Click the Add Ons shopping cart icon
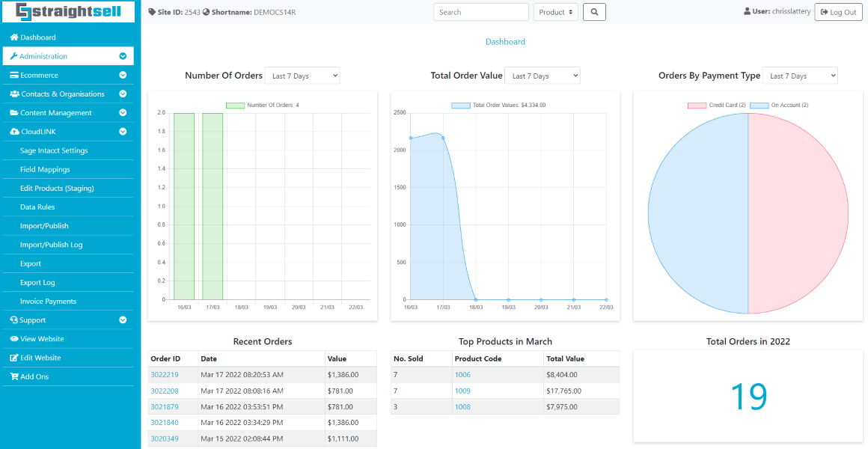This screenshot has width=868, height=449. click(14, 376)
